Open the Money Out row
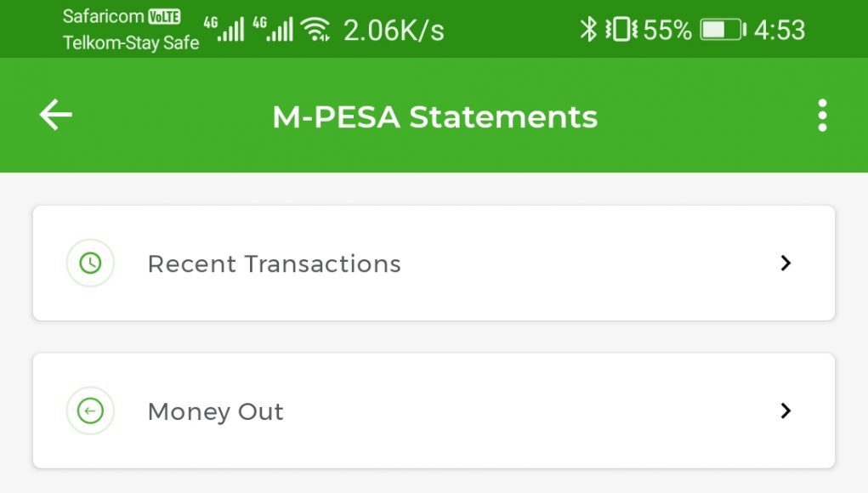 pos(434,411)
